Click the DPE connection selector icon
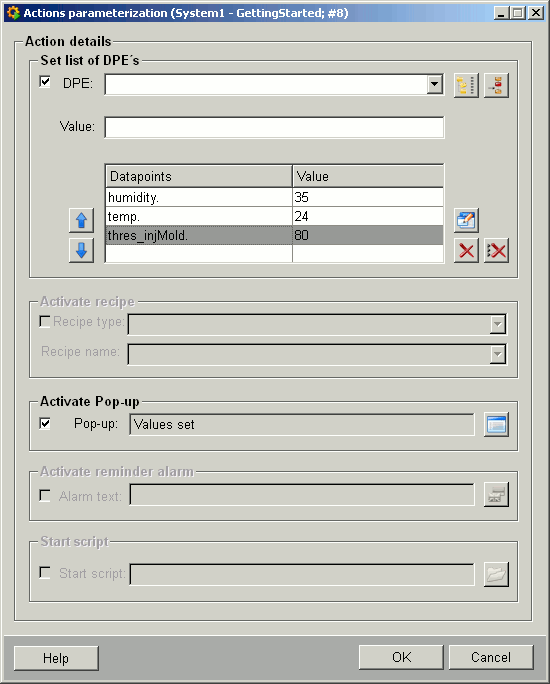Image resolution: width=550 pixels, height=684 pixels. [x=496, y=85]
